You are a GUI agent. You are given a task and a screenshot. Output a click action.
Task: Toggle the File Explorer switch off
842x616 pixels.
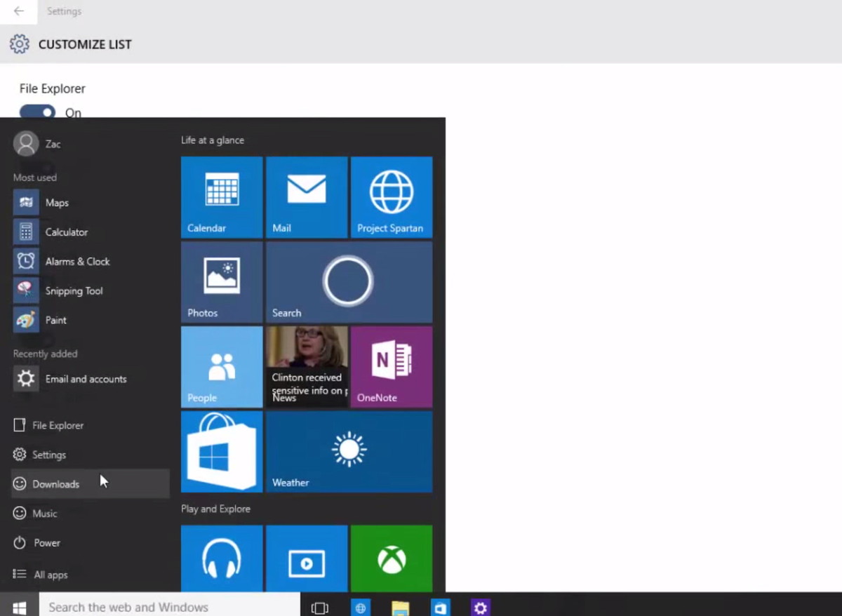[x=37, y=112]
